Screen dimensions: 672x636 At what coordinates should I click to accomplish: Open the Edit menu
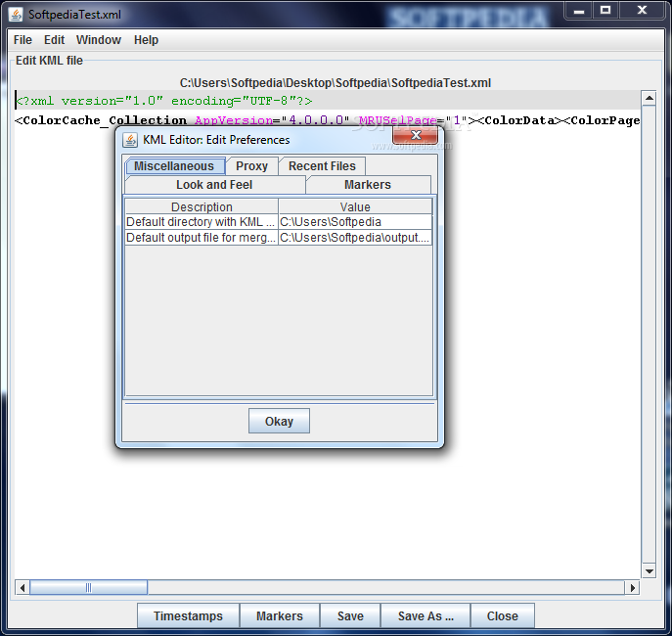click(x=54, y=40)
